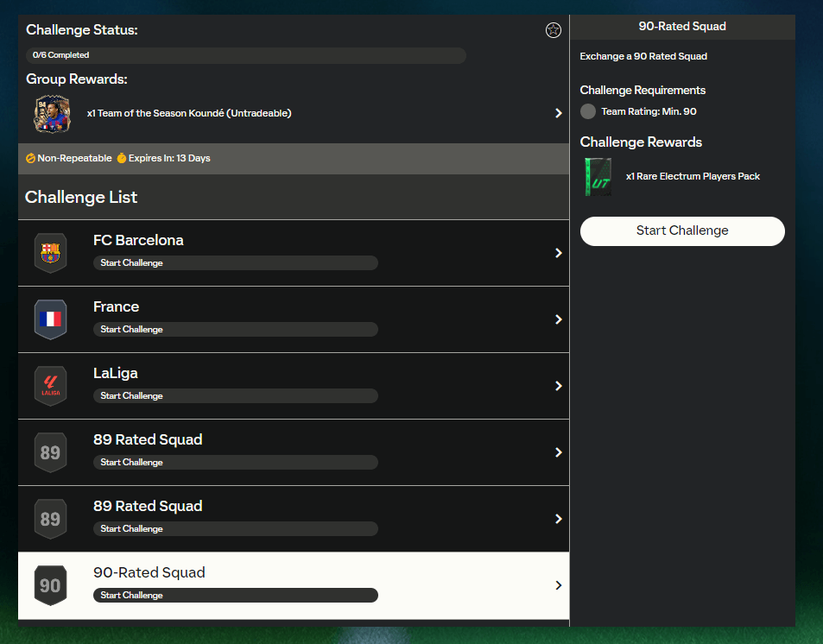Screen dimensions: 823x644
Task: Click the first 89 rating badge
Action: point(50,452)
